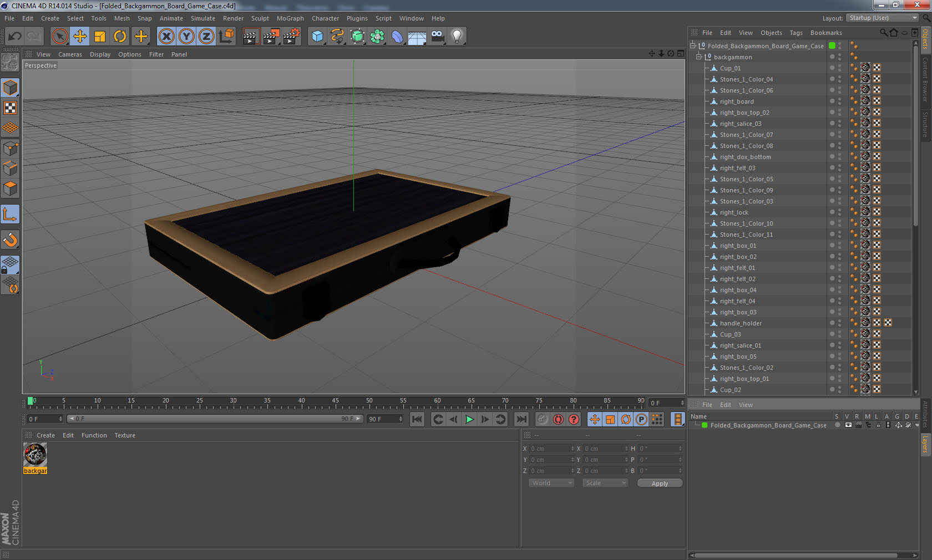Screen dimensions: 932x560
Task: Click the coordinate system icon
Action: (x=226, y=37)
